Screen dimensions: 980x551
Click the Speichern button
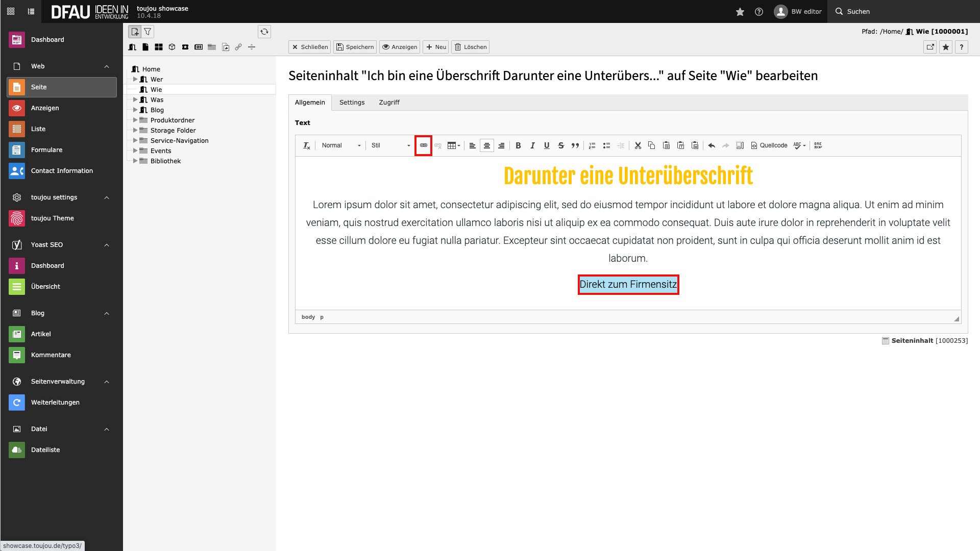[355, 47]
